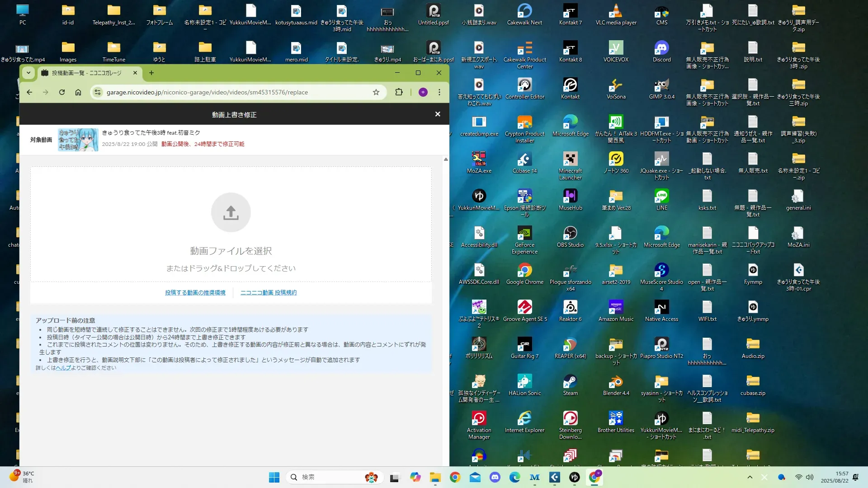Show hidden system tray icons chevron
The height and width of the screenshot is (488, 868).
750,477
